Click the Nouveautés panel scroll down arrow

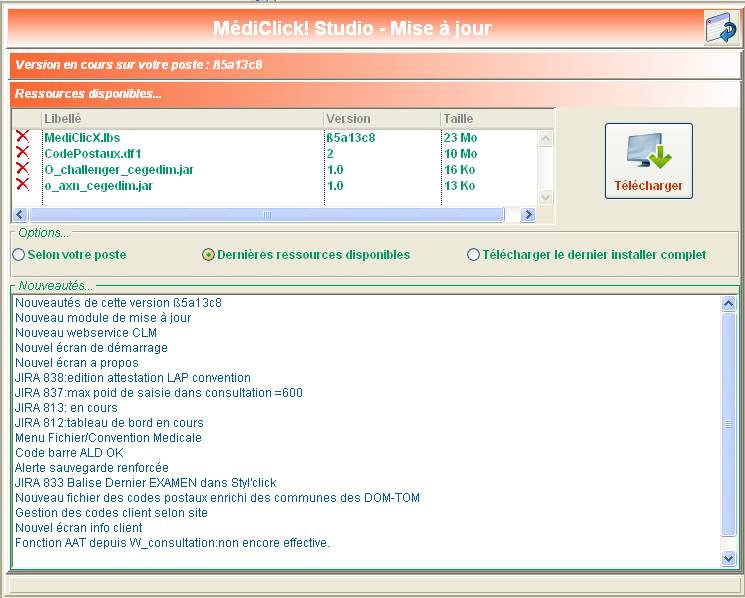[x=728, y=558]
